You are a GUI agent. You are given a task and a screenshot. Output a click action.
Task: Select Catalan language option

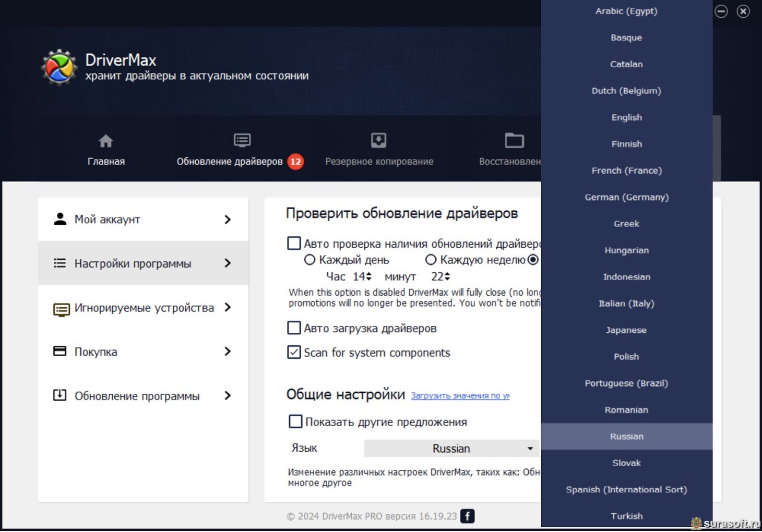(x=626, y=64)
